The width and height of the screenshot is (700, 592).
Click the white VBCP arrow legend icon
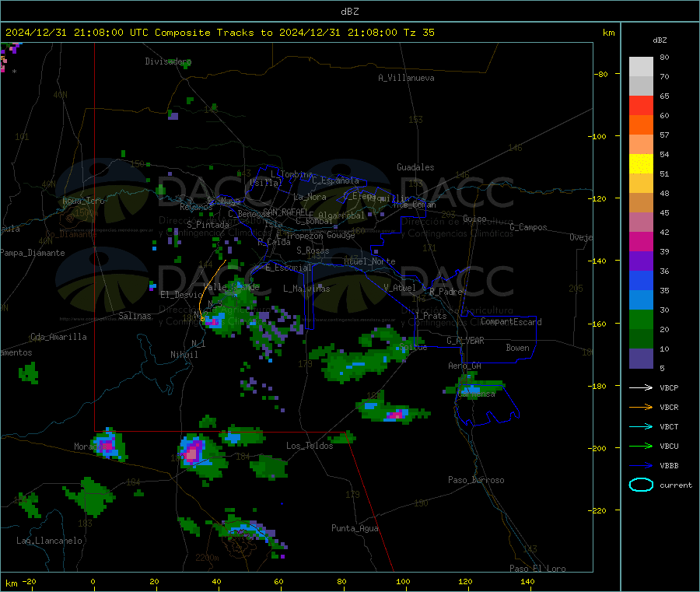click(x=641, y=387)
